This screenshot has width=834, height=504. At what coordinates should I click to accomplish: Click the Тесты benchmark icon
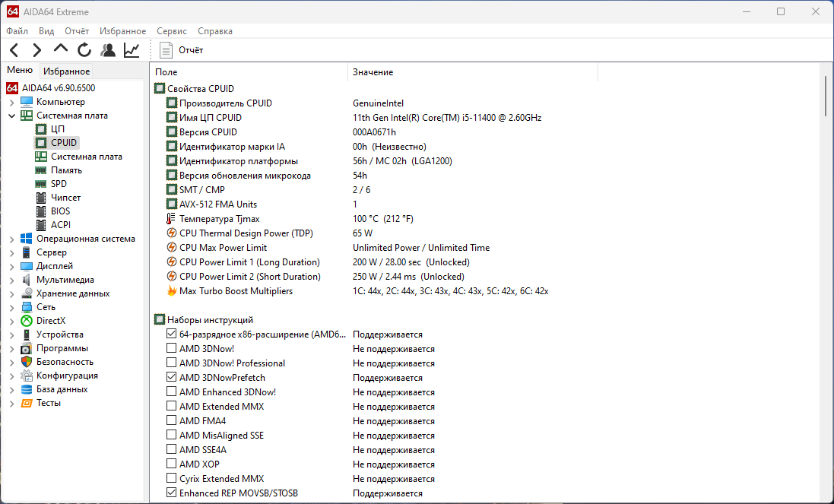click(x=27, y=403)
